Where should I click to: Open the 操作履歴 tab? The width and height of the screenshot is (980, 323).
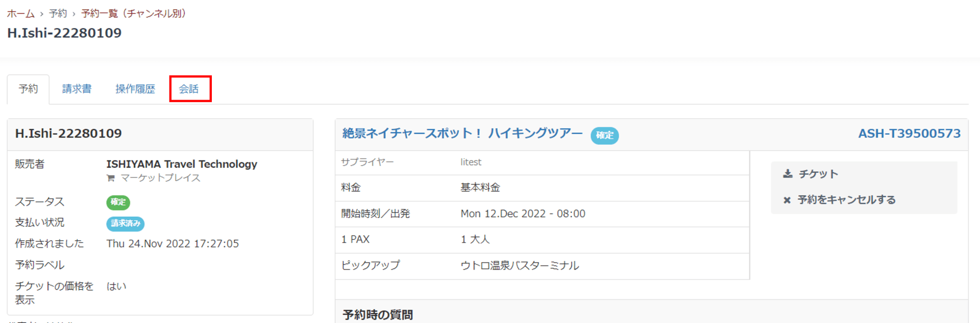[135, 89]
